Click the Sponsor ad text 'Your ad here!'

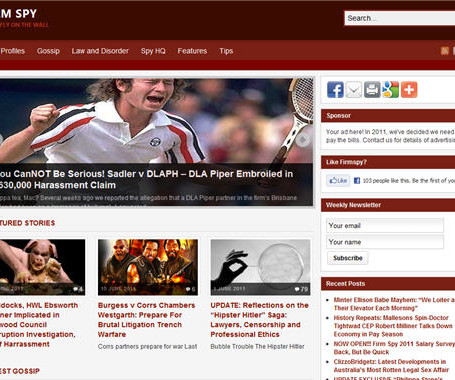tap(345, 132)
